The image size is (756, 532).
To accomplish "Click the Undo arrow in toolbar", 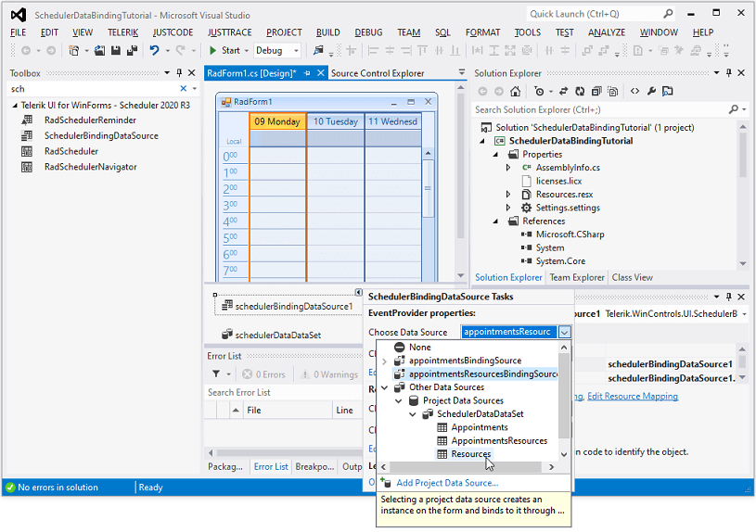I will [154, 50].
